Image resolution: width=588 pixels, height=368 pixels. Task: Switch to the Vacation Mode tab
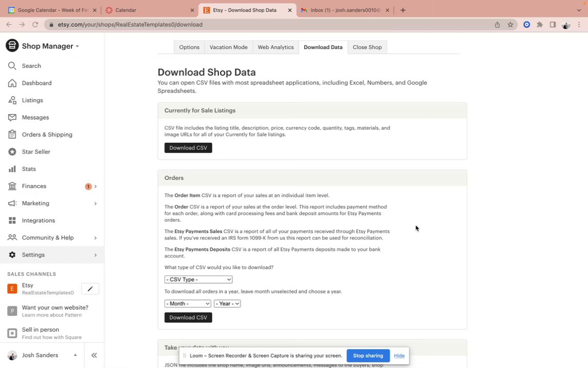tap(228, 48)
